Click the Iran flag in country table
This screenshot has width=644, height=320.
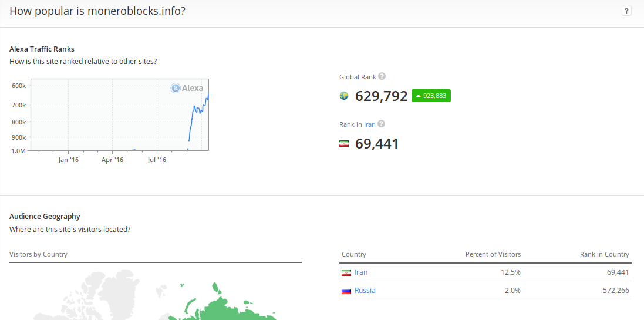[x=346, y=272]
